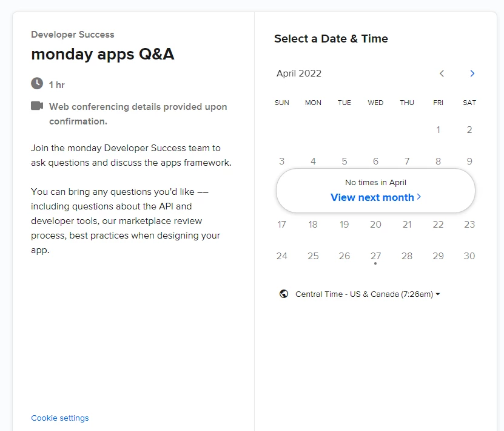Image resolution: width=504 pixels, height=431 pixels.
Task: Select April 2 on the calendar
Action: [469, 130]
